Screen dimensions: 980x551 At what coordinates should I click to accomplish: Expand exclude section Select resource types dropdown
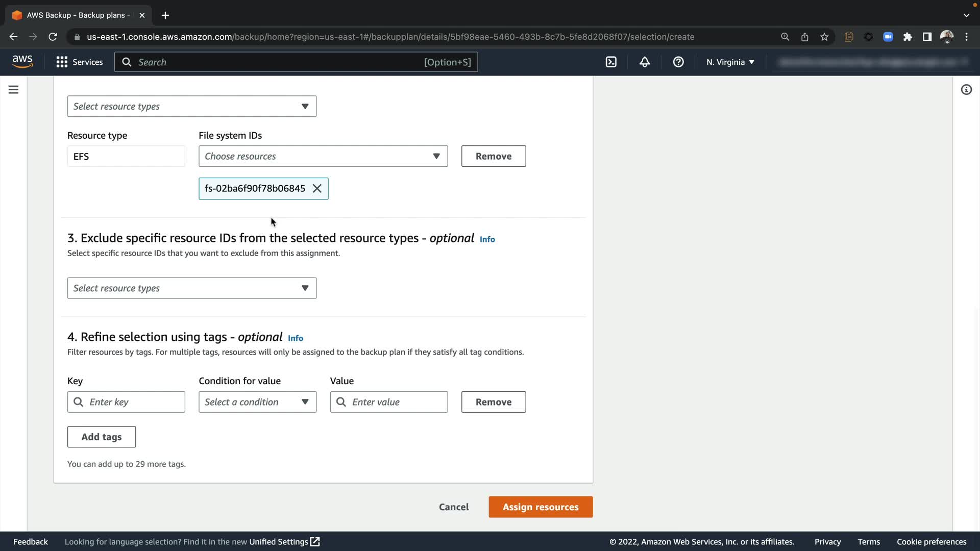point(191,288)
